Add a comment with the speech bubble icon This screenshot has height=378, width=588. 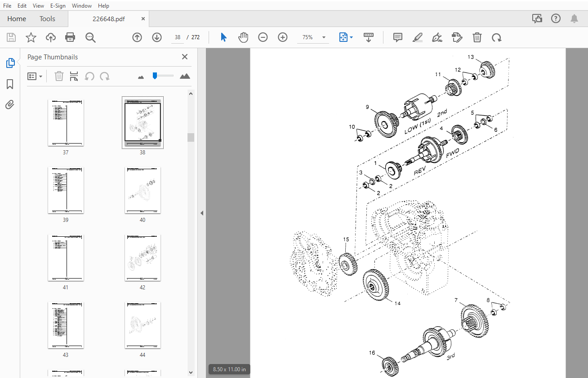[x=398, y=37]
